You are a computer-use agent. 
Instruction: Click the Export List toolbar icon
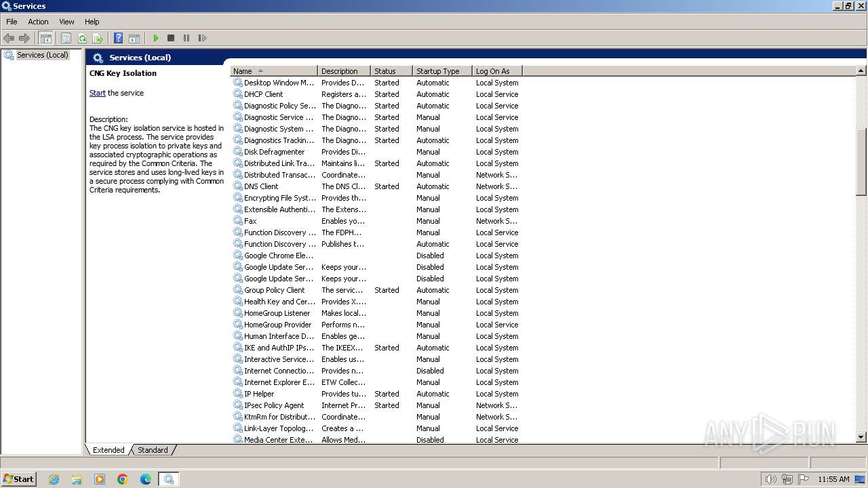(x=98, y=38)
